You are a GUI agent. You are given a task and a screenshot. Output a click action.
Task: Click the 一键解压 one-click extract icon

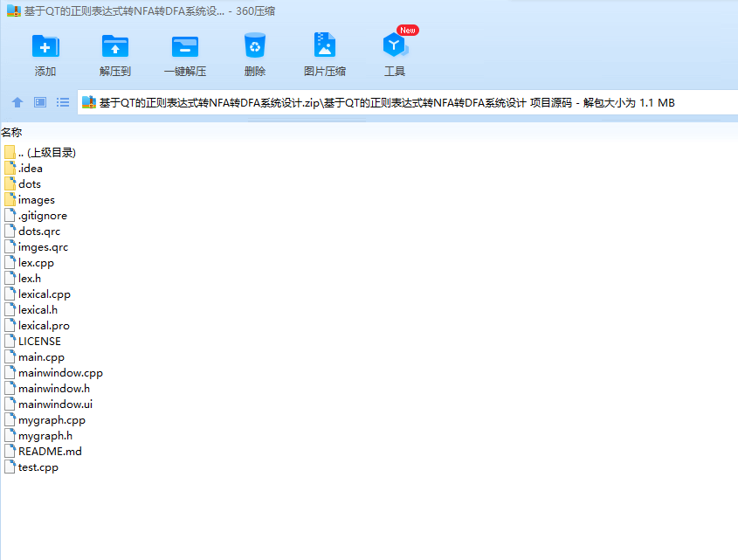click(x=185, y=46)
